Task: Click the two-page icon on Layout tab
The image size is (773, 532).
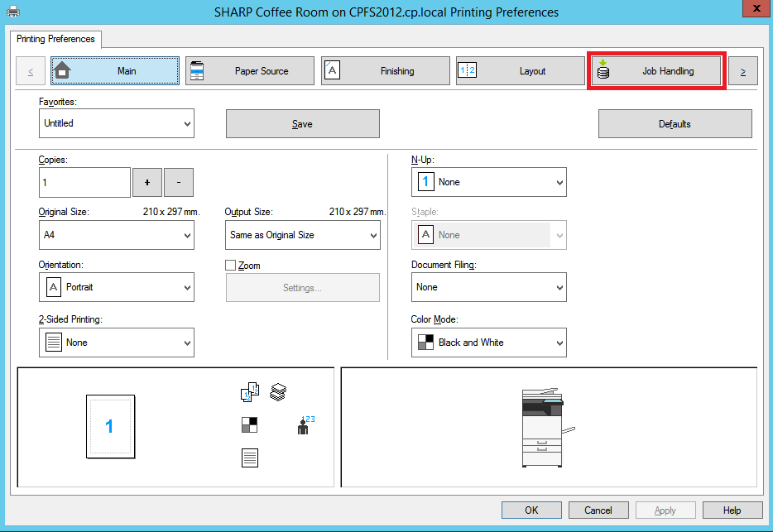Action: tap(468, 70)
